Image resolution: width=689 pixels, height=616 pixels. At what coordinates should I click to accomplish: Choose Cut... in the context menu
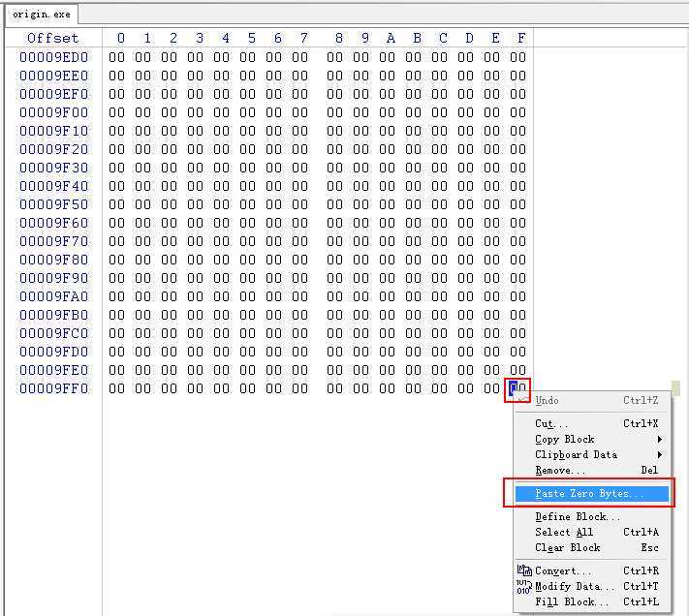(x=593, y=423)
